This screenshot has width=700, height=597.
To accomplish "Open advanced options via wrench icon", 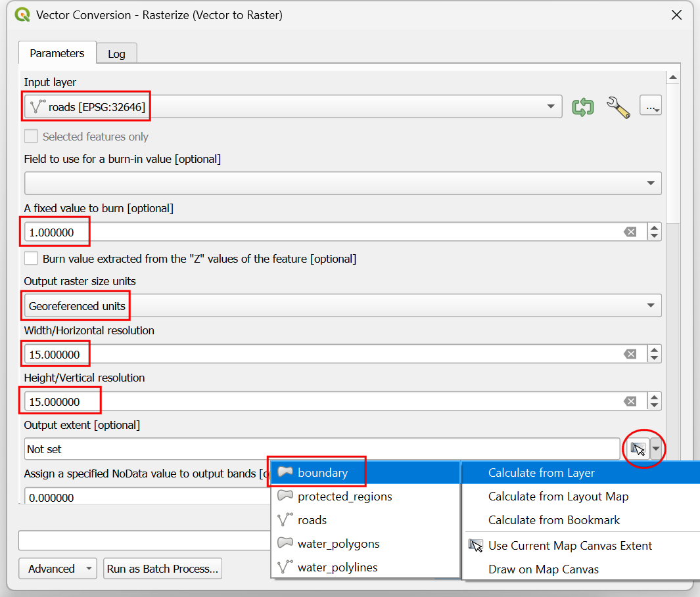I will point(618,106).
